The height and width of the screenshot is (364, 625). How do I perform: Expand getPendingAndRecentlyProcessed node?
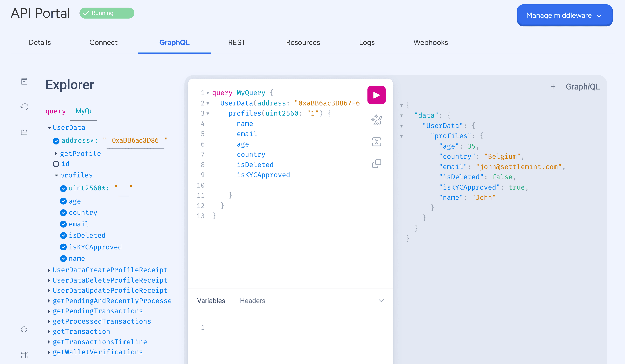click(x=49, y=301)
